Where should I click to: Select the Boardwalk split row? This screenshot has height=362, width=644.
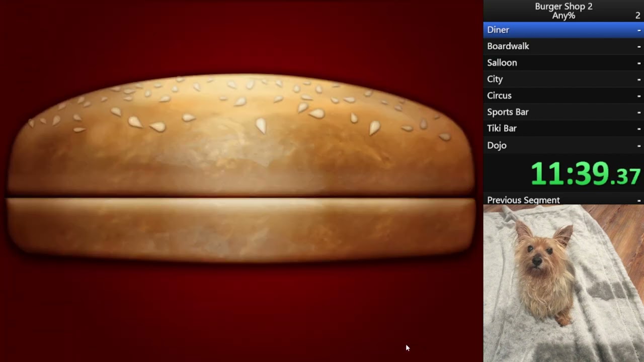[x=563, y=46]
